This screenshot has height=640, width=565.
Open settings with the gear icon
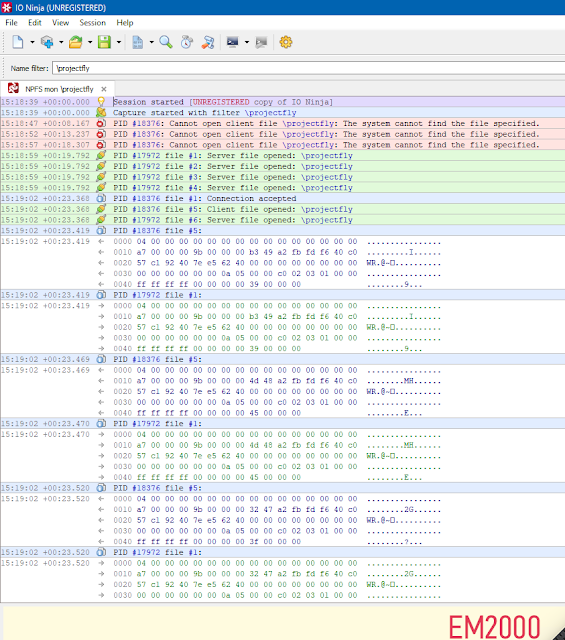[286, 42]
